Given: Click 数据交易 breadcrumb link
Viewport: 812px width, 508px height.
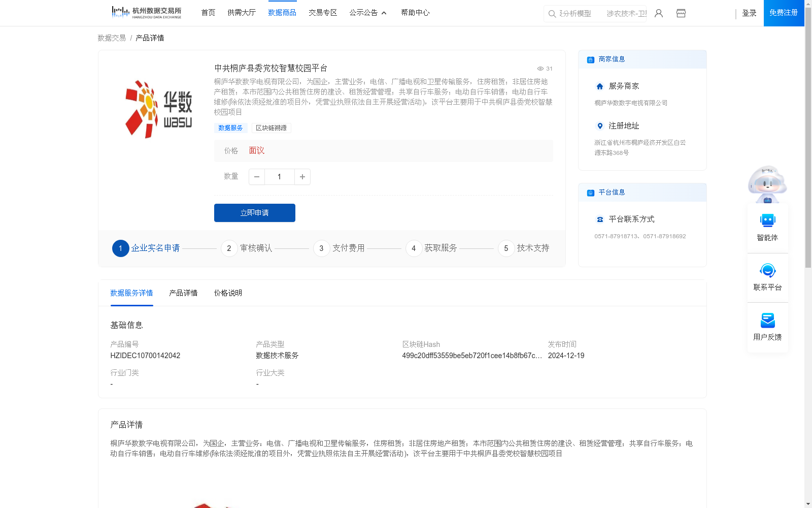Looking at the screenshot, I should (x=112, y=38).
